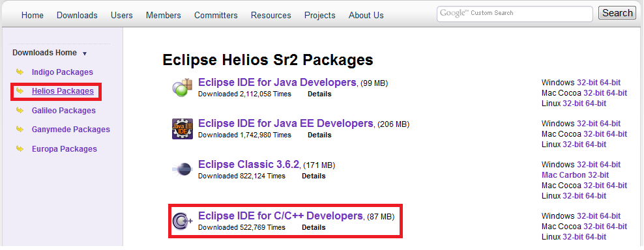Viewport: 644px width, 250px height.
Task: Click the arrow icon beside Indigo Packages
Action: (x=20, y=72)
